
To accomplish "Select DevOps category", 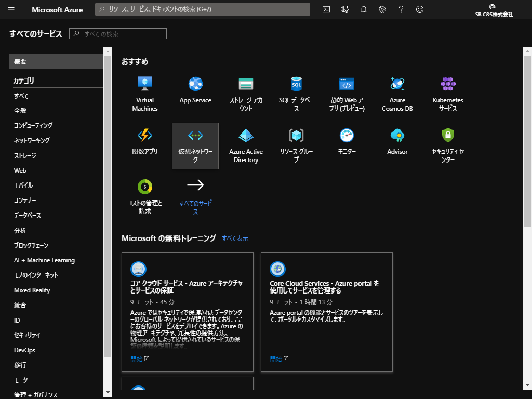I will coord(24,350).
